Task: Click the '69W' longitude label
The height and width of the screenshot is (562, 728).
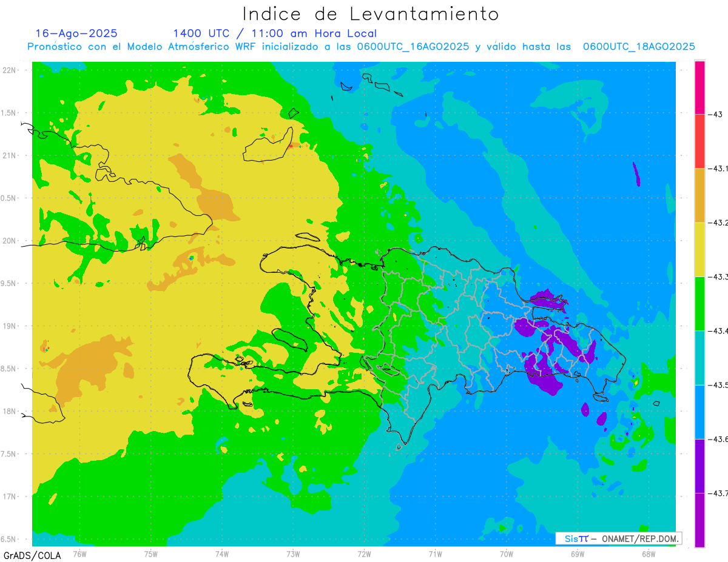Action: [577, 553]
